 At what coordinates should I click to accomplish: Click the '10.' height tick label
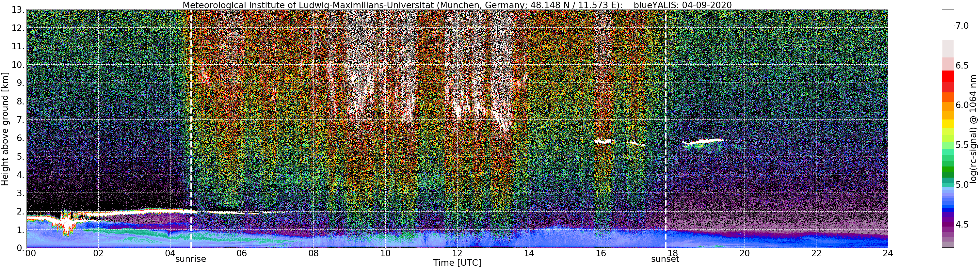pos(18,65)
